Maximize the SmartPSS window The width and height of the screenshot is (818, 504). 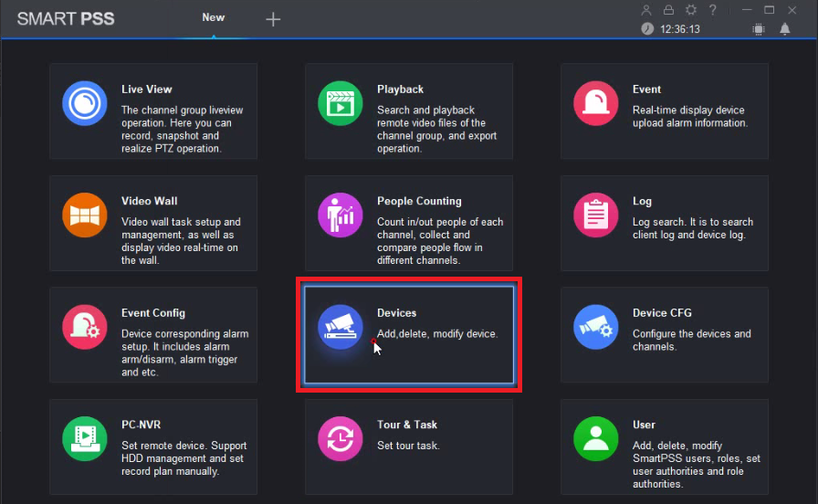769,10
